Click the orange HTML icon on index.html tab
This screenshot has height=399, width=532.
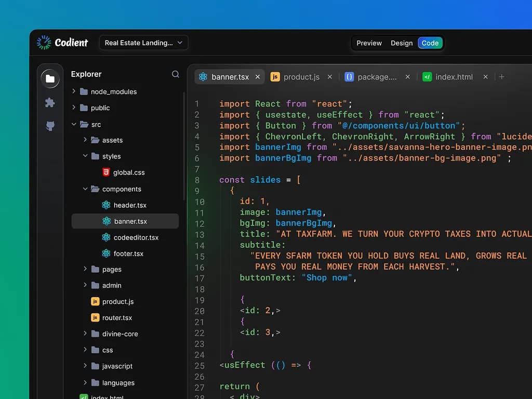tap(428, 76)
